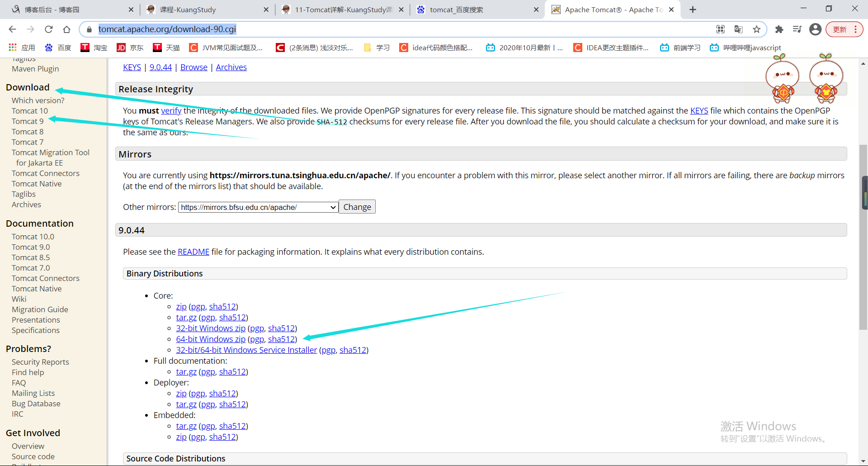
Task: Open the 哔哩哔哩javascript bookmark
Action: pos(745,48)
